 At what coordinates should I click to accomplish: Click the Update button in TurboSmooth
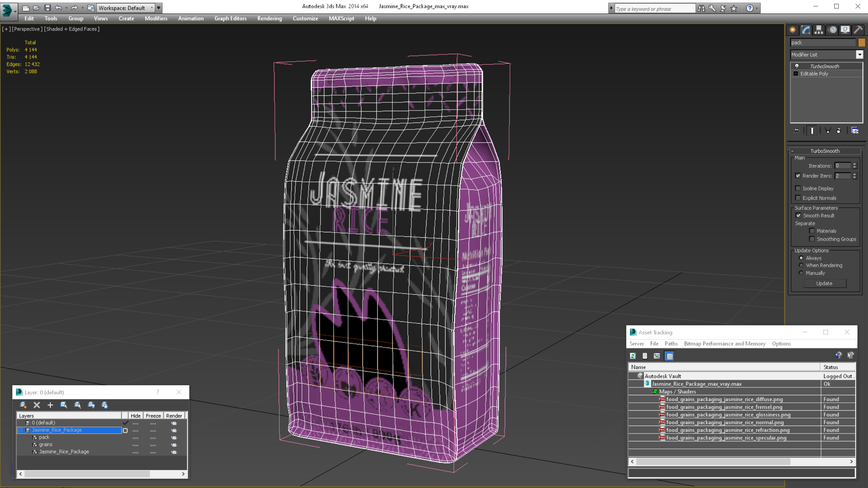pyautogui.click(x=824, y=283)
